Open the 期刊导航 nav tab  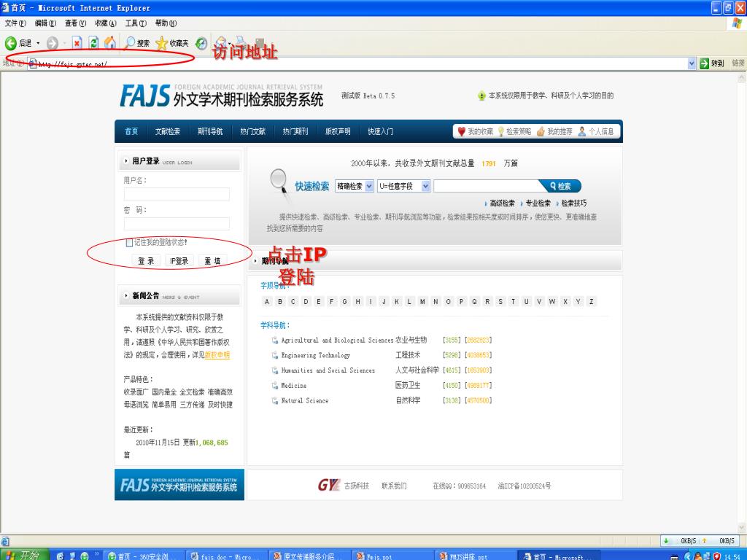[x=210, y=131]
